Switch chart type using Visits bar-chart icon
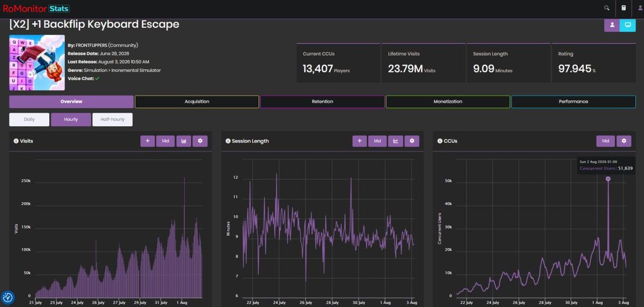644x307 pixels. point(184,141)
